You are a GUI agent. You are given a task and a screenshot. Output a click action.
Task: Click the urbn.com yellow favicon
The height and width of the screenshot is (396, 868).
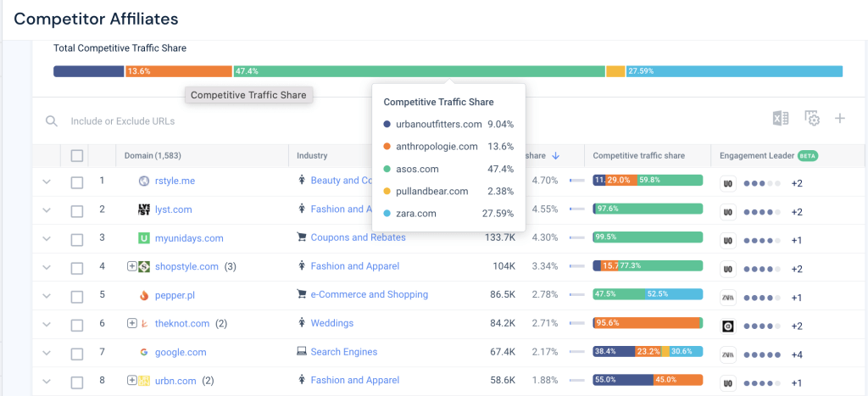[x=144, y=381]
